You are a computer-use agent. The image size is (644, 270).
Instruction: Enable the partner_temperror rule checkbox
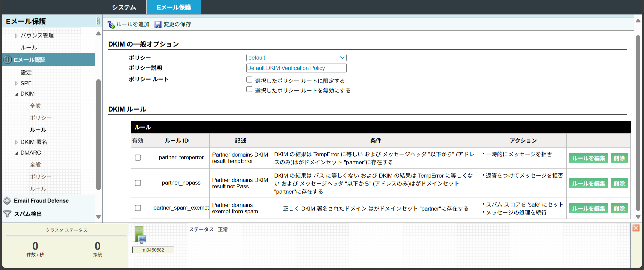(x=138, y=158)
